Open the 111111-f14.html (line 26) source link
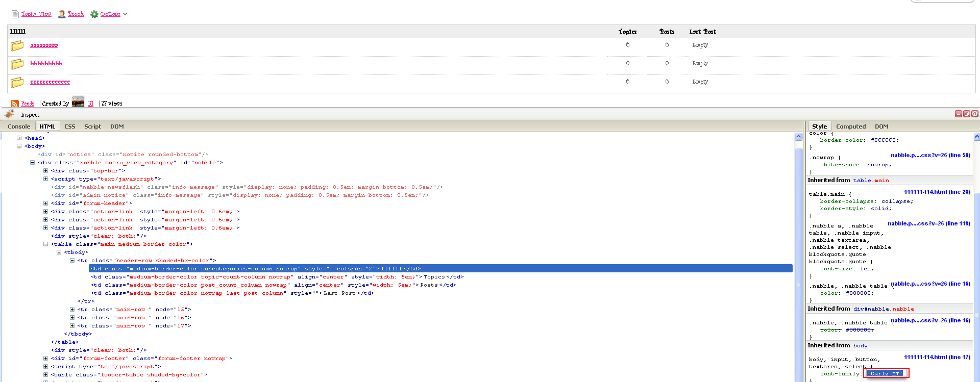 pyautogui.click(x=937, y=192)
